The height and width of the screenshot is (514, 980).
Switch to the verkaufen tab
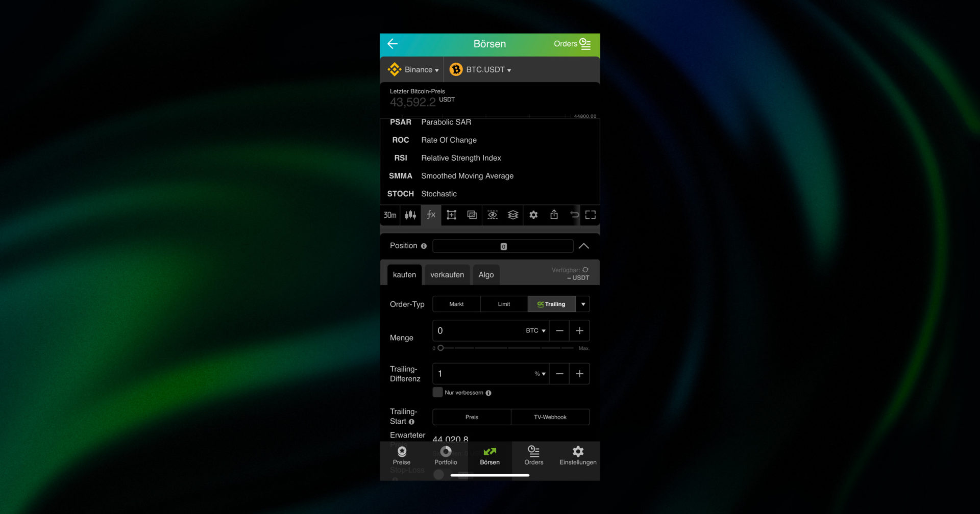click(x=447, y=274)
